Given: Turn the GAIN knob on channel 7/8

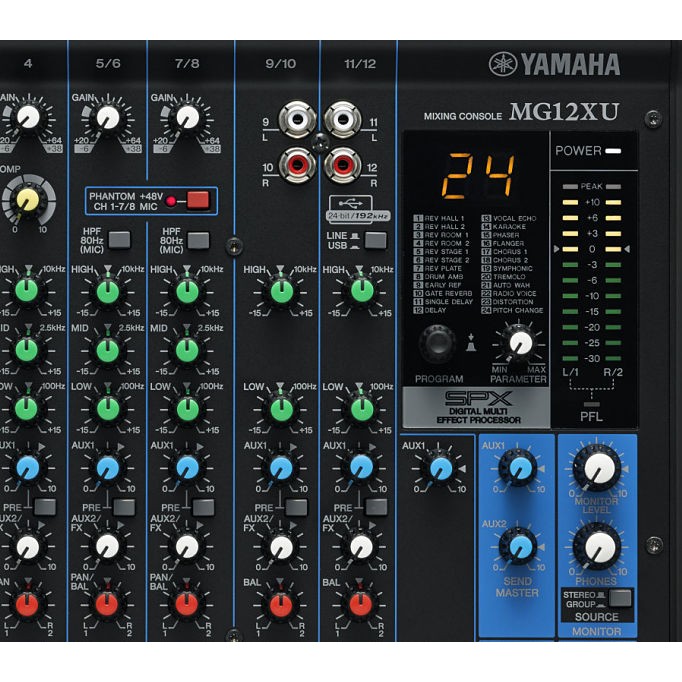Looking at the screenshot, I should click(187, 117).
